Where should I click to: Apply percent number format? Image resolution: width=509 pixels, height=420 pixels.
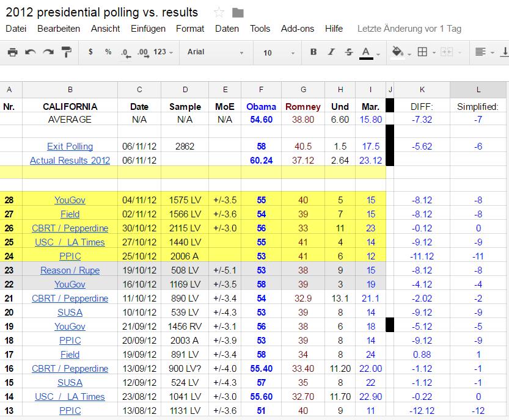click(108, 52)
